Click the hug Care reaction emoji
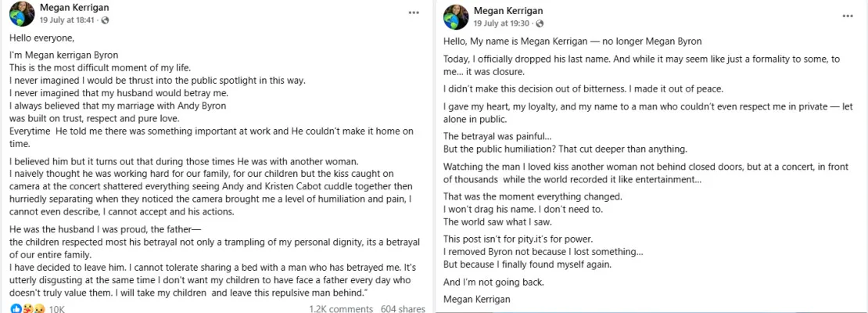868x313 pixels. click(x=27, y=308)
